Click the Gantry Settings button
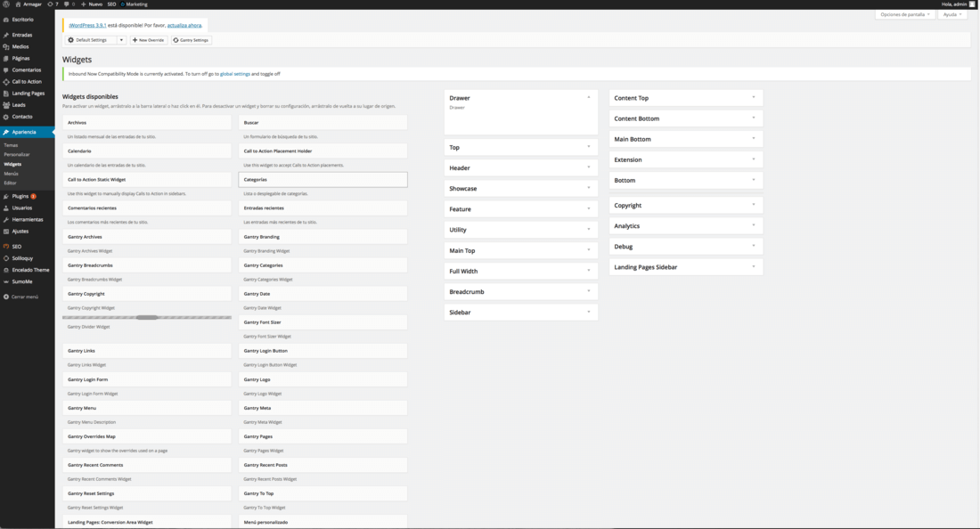This screenshot has height=529, width=980. tap(192, 40)
